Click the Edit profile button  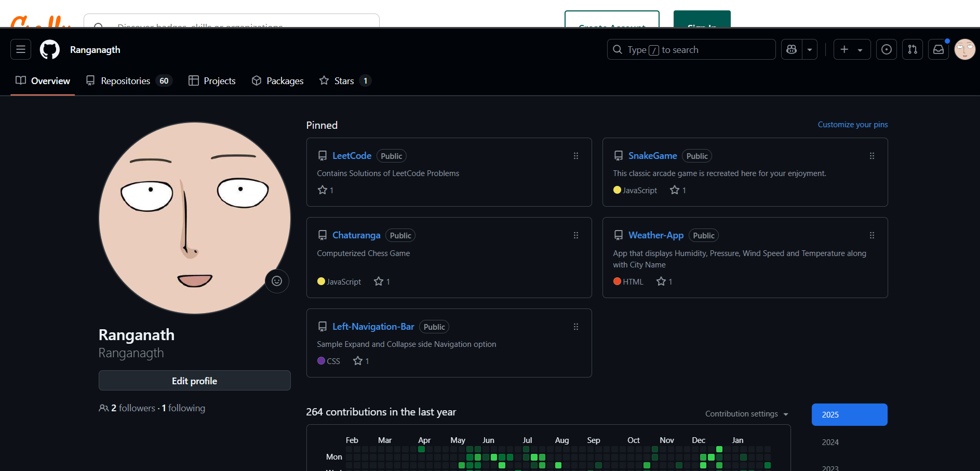(x=195, y=381)
